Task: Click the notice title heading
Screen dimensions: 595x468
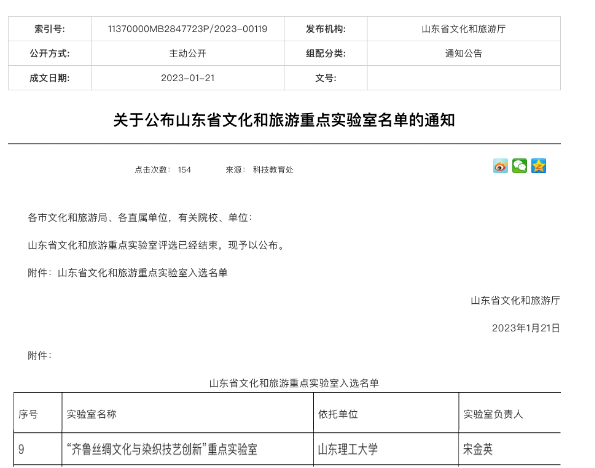Action: coord(284,120)
